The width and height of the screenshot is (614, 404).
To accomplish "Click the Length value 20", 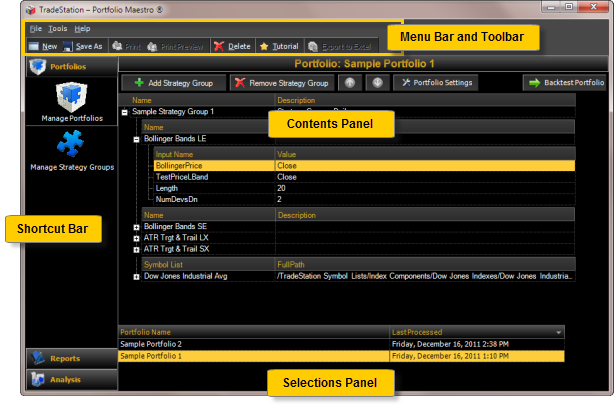I will click(x=281, y=188).
